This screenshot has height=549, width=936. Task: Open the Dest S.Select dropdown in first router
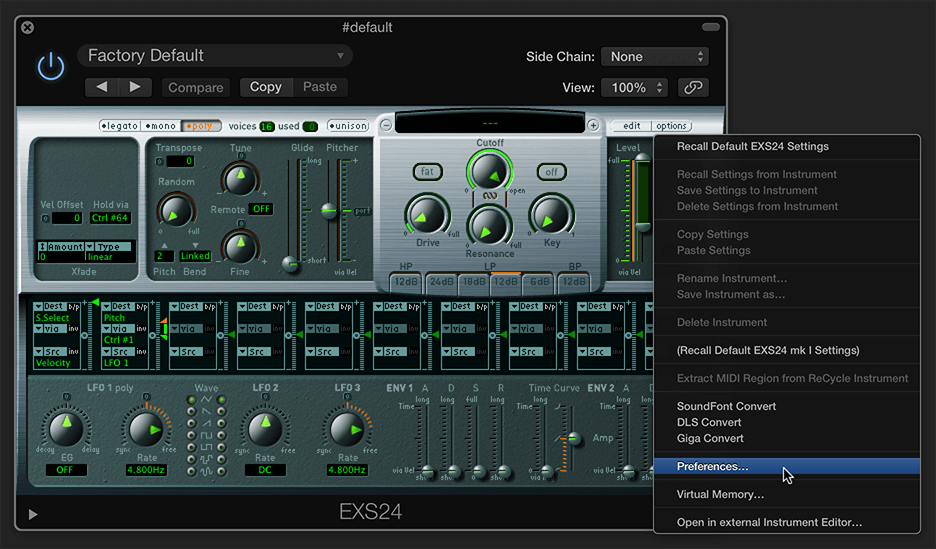coord(57,312)
